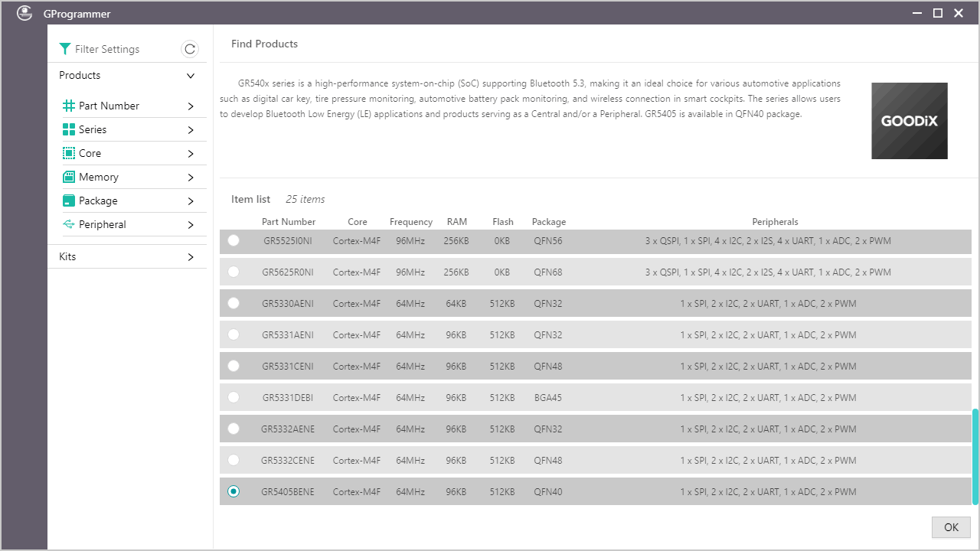Expand the Series filter arrow
Viewport: 980px width, 551px height.
tap(191, 130)
